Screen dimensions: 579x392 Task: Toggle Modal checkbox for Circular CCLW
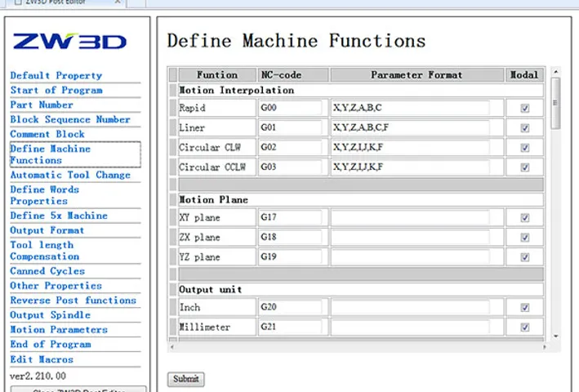pyautogui.click(x=525, y=167)
